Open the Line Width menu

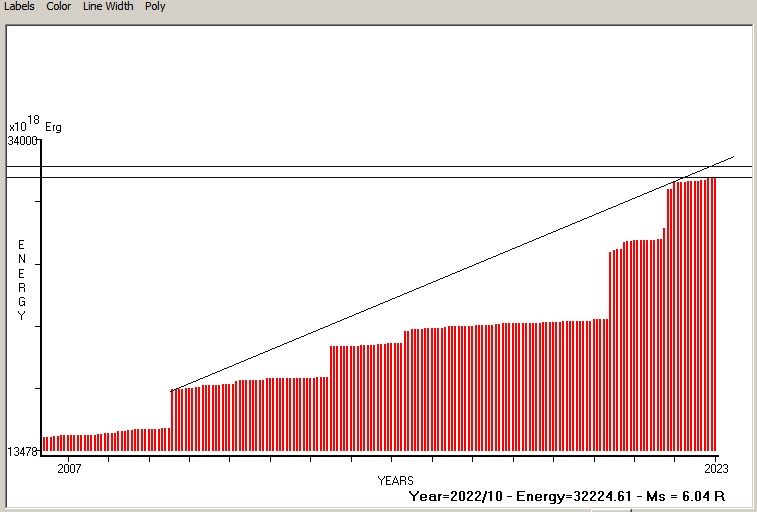coord(108,6)
